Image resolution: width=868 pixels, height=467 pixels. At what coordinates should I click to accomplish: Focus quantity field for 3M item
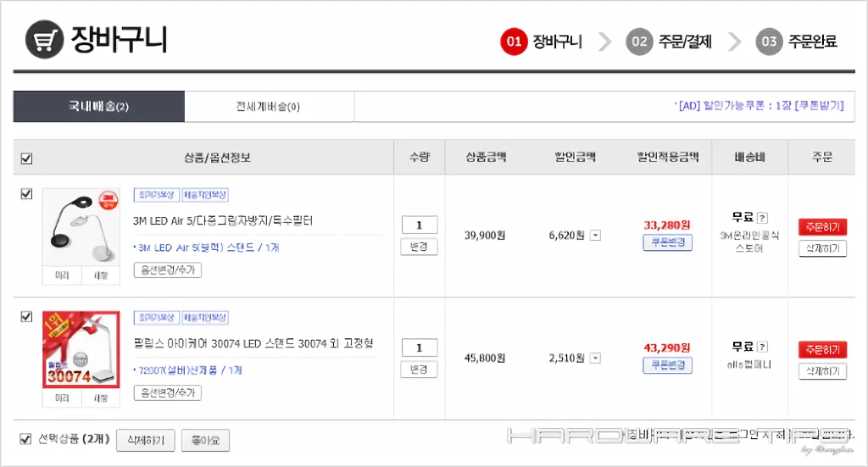[420, 225]
